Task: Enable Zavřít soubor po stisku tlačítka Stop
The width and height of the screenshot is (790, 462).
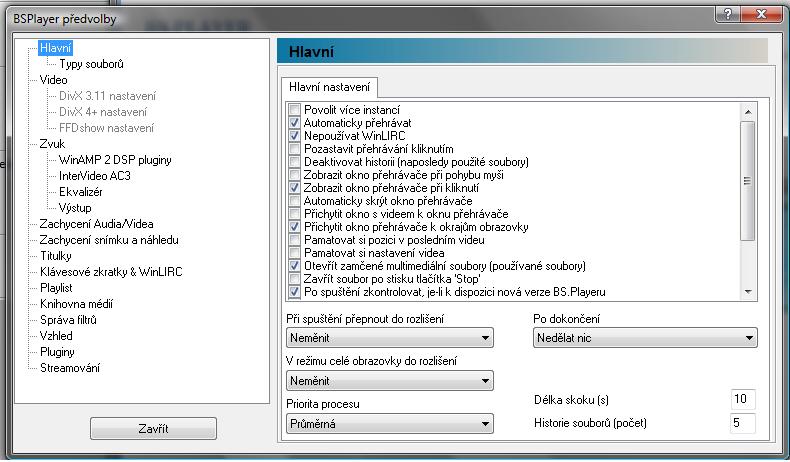Action: [x=295, y=279]
